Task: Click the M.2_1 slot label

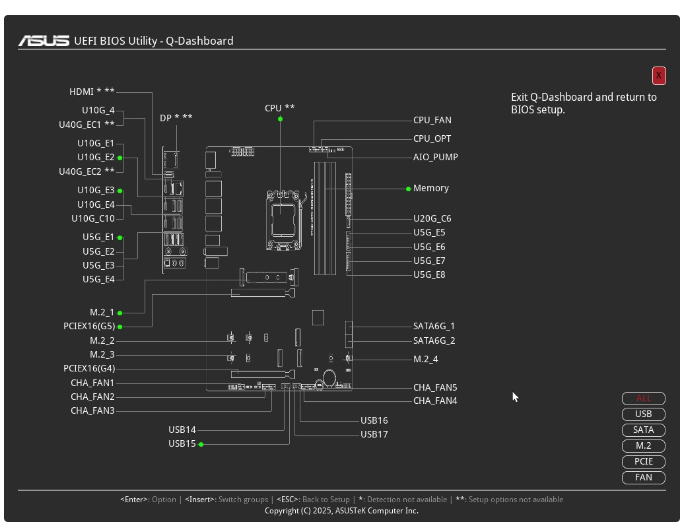Action: [x=102, y=313]
